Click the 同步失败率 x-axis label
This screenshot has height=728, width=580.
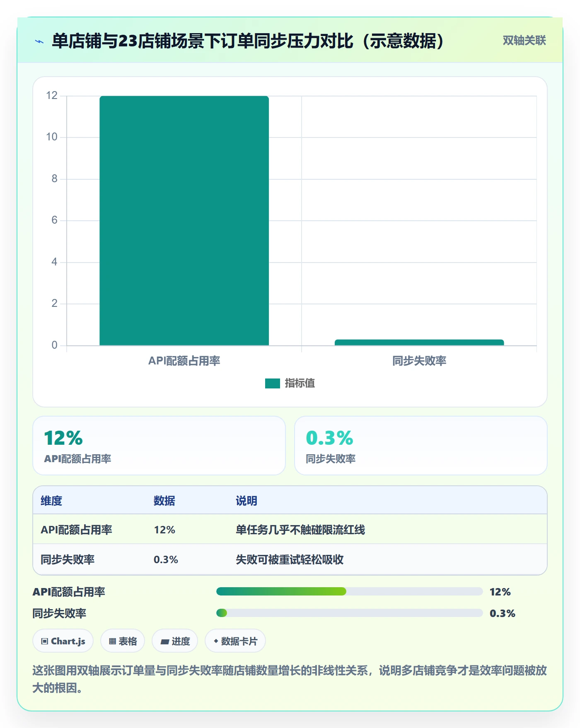click(x=419, y=361)
